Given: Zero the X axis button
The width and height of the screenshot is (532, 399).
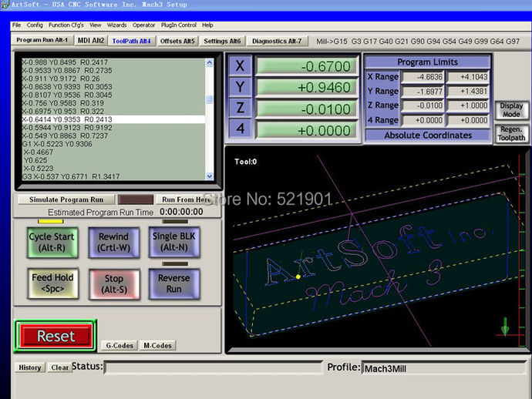Looking at the screenshot, I should (240, 65).
